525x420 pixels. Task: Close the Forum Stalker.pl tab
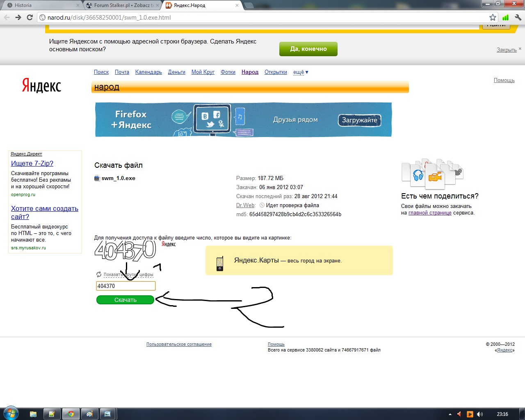point(157,5)
